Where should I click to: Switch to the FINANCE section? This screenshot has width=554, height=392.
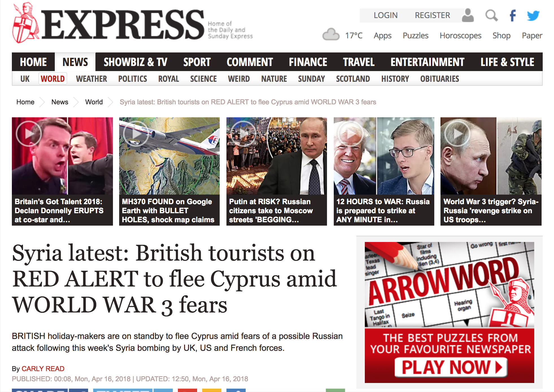pos(308,62)
